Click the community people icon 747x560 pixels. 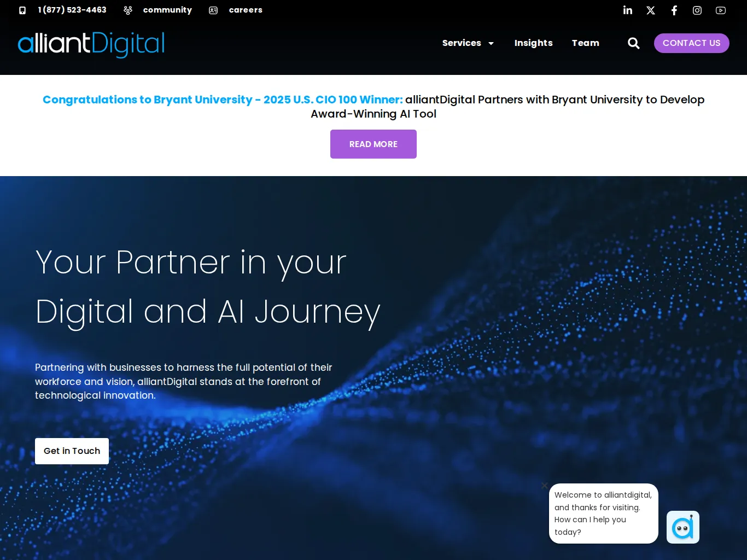(x=127, y=10)
